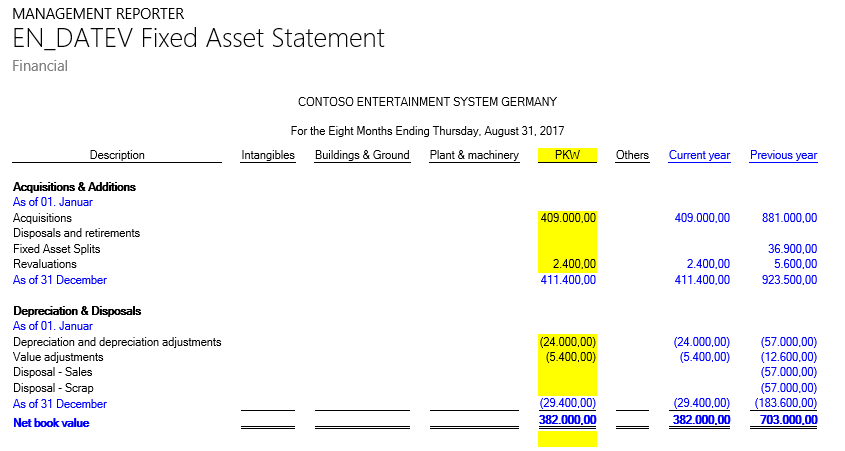Click the Current year column header link

coord(699,155)
